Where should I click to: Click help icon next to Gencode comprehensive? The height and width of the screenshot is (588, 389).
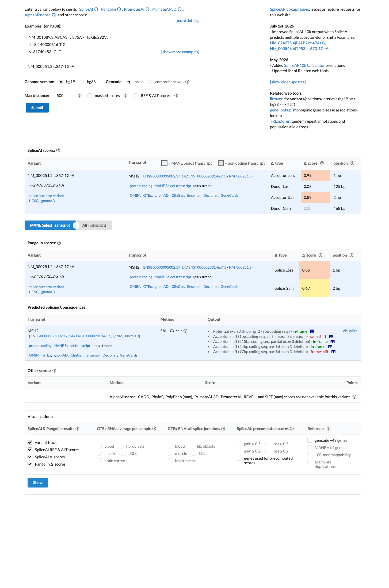(x=187, y=82)
